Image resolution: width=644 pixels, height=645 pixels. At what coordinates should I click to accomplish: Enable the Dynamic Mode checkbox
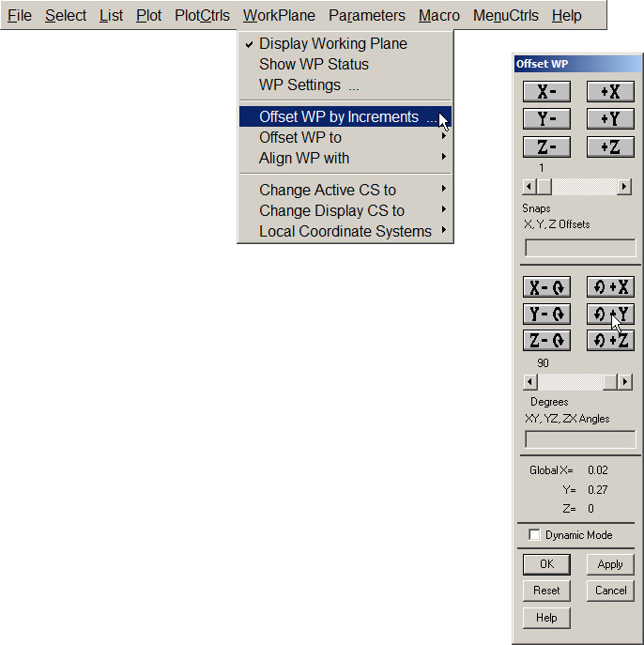535,535
